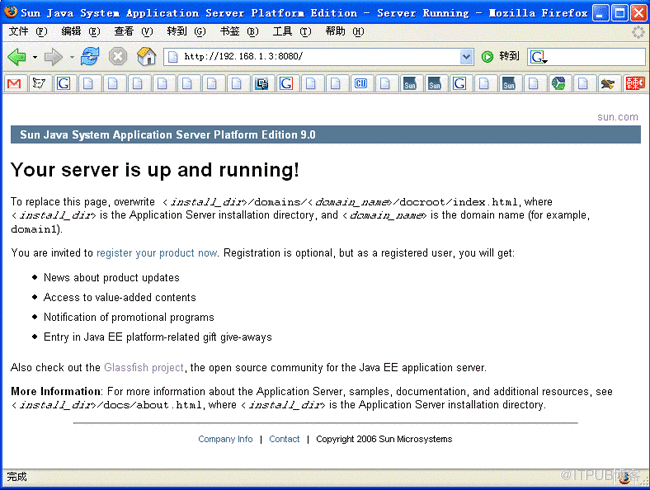This screenshot has width=650, height=490.
Task: Minimize the Firefox window
Action: coord(600,13)
